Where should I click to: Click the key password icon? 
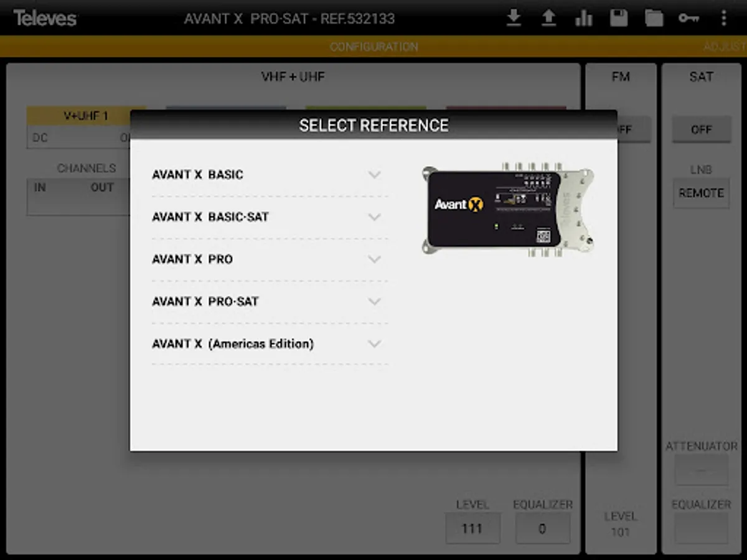[x=688, y=18]
